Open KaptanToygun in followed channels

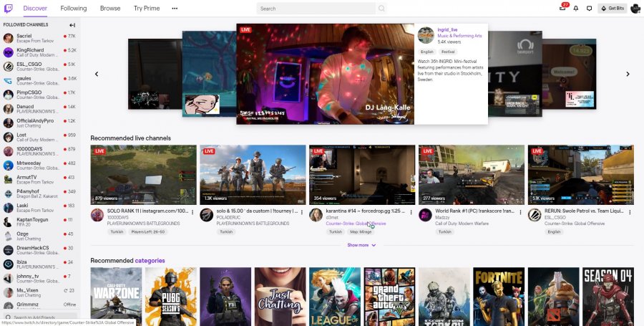[x=40, y=222]
